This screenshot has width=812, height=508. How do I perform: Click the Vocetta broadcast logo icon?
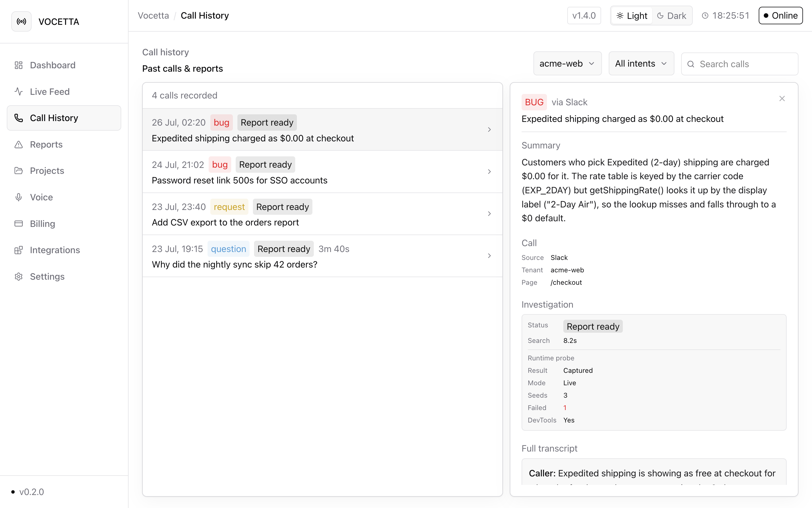tap(21, 21)
